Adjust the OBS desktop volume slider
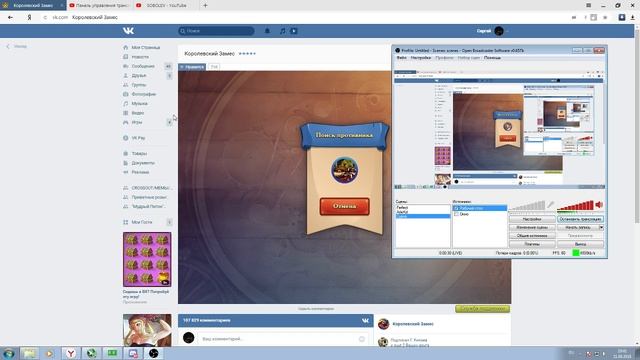The image size is (640, 360). pyautogui.click(x=576, y=205)
